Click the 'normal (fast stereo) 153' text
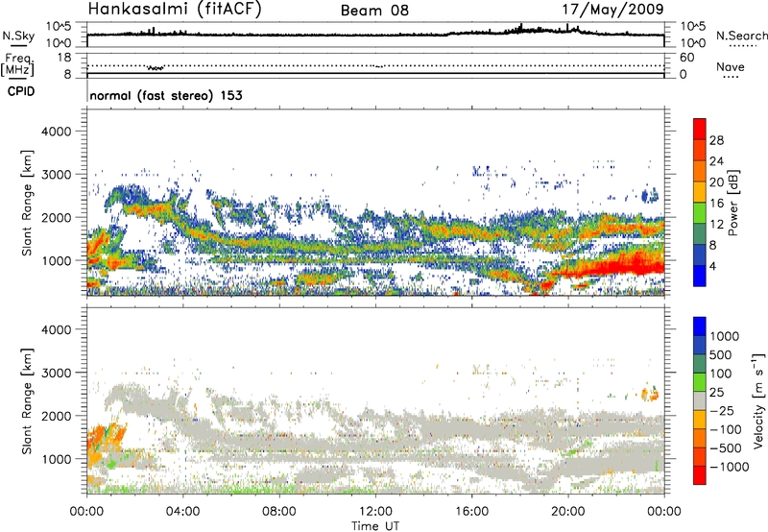This screenshot has width=768, height=532. [166, 95]
